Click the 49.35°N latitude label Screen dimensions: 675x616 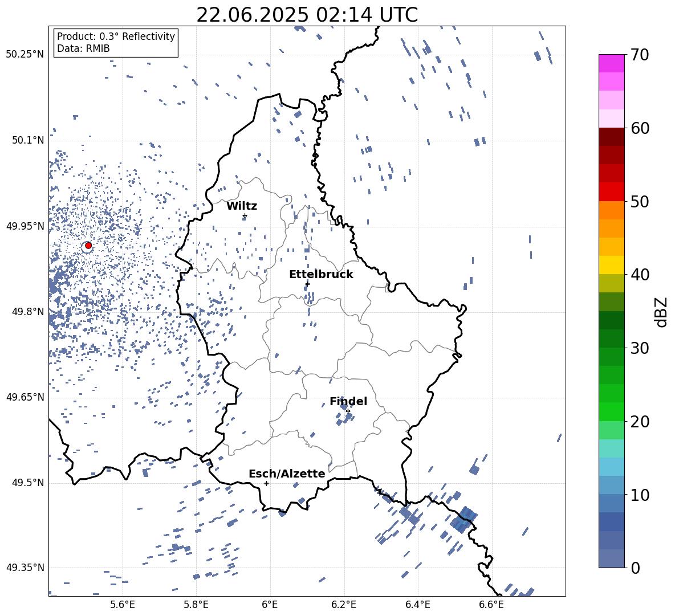coord(25,568)
